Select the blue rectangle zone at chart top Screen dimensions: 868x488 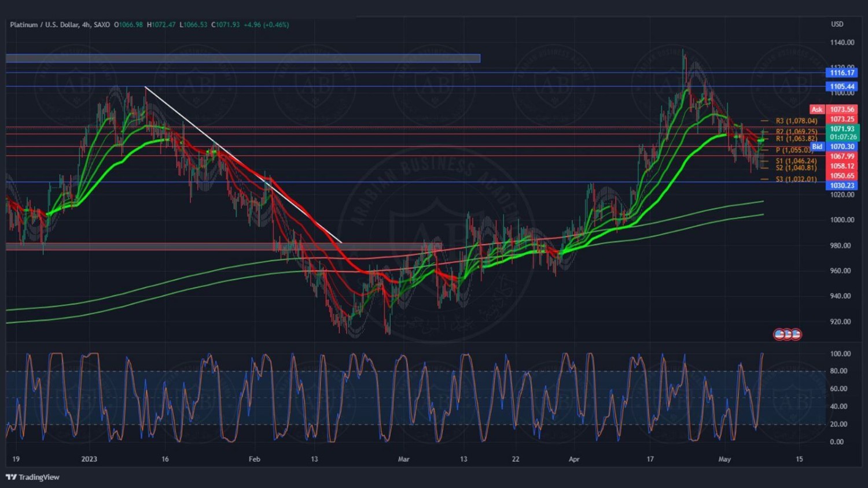click(x=243, y=58)
